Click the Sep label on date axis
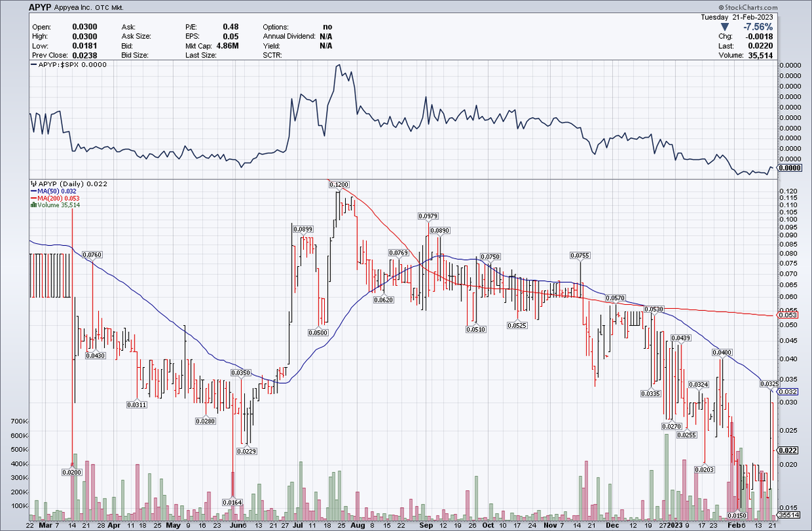 [x=425, y=524]
